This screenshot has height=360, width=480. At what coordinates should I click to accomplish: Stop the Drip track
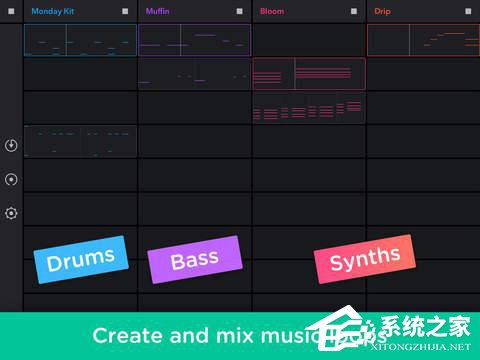coord(468,11)
